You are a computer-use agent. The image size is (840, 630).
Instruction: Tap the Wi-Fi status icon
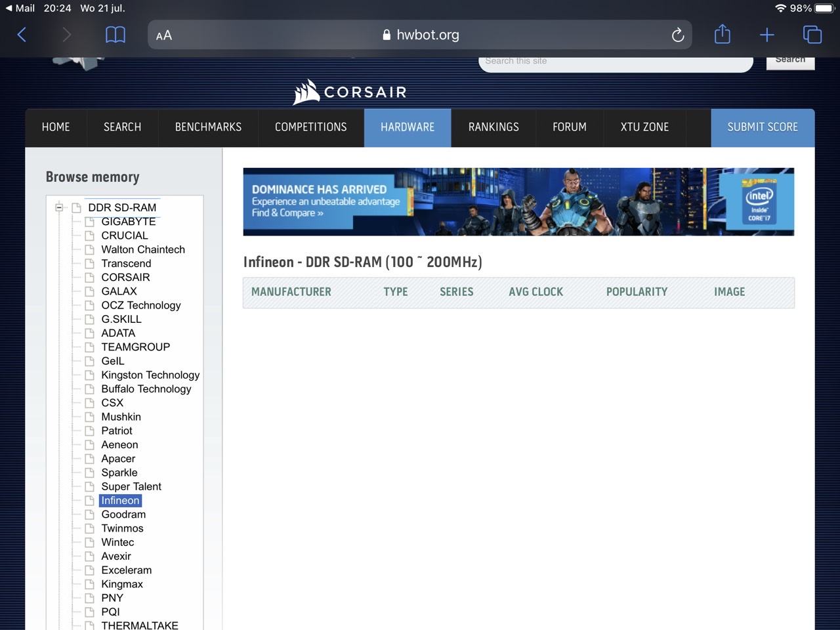(780, 8)
